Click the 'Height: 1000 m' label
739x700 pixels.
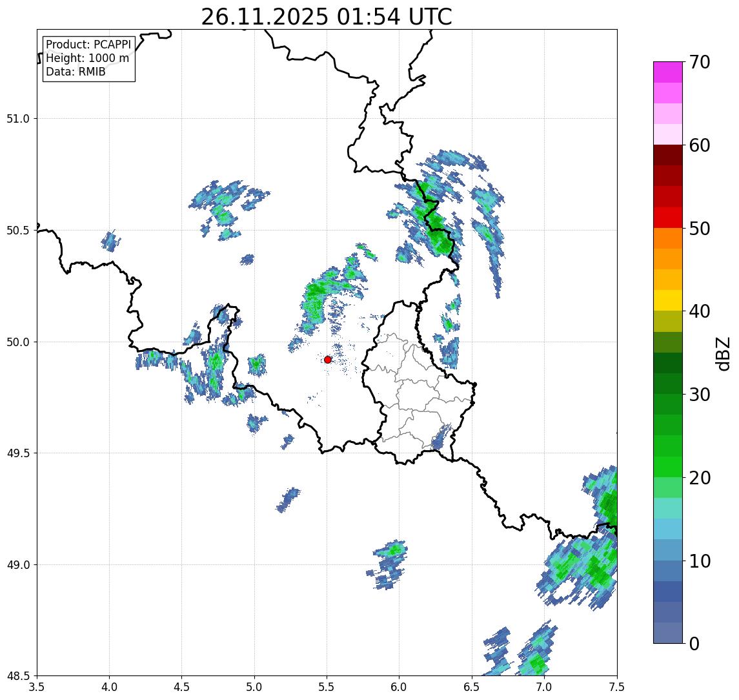click(x=87, y=58)
